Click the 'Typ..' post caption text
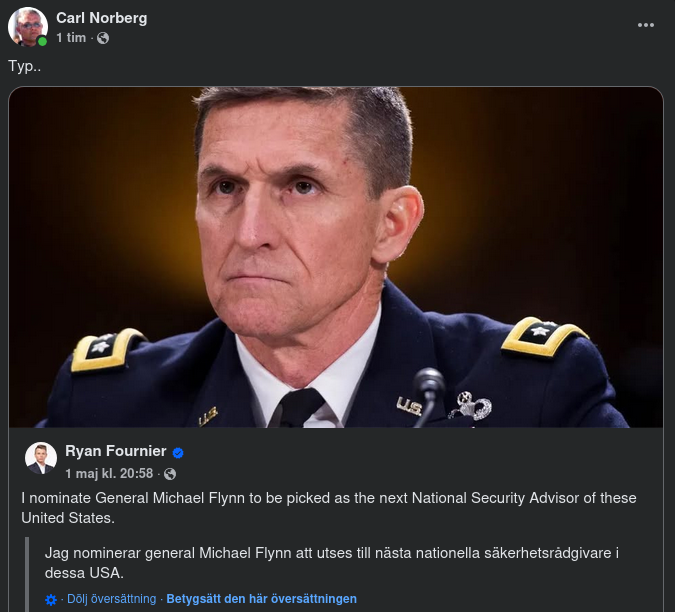This screenshot has width=675, height=612. click(23, 66)
